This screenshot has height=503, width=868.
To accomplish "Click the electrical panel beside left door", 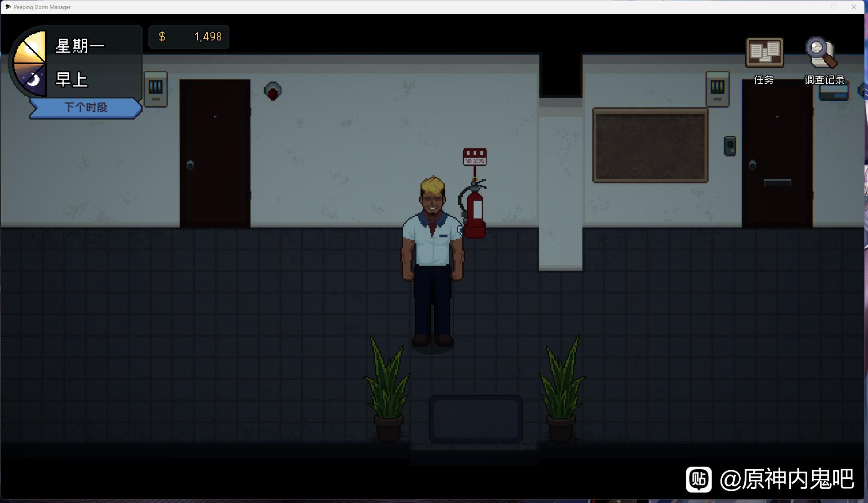I will 156,89.
